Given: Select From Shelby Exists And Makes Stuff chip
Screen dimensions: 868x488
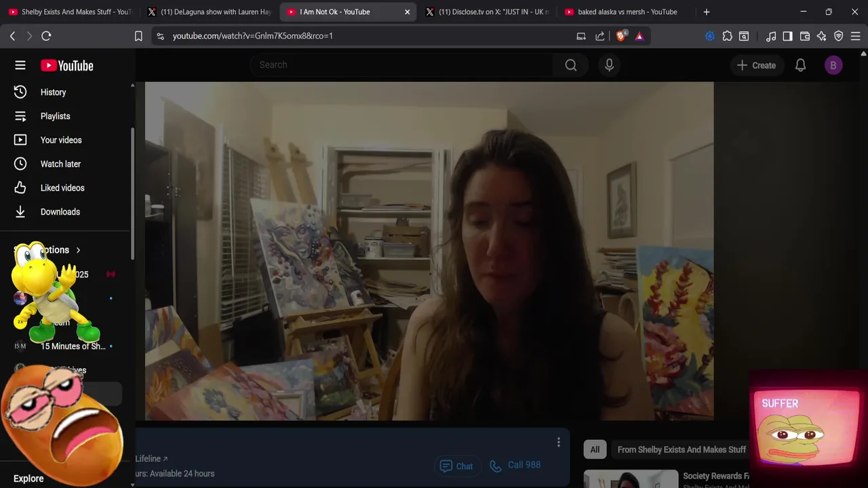Looking at the screenshot, I should pos(681,449).
